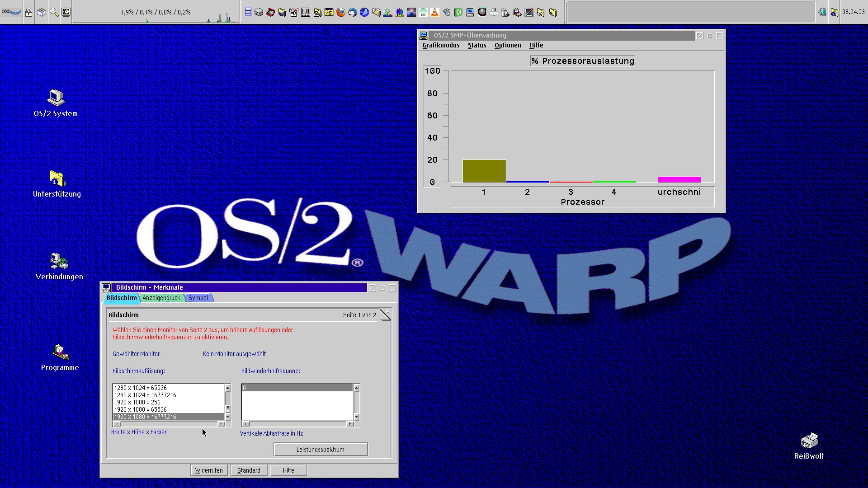This screenshot has height=488, width=868.
Task: Click the empty window-list area of top bar
Action: click(x=691, y=12)
